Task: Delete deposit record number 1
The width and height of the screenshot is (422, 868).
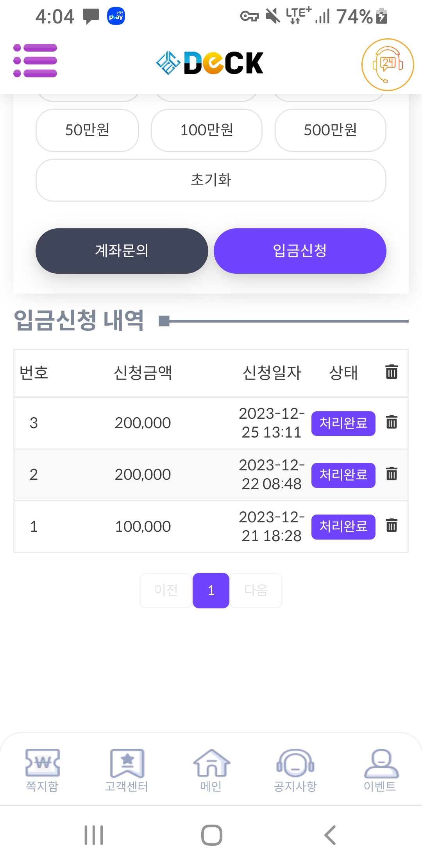Action: tap(392, 525)
